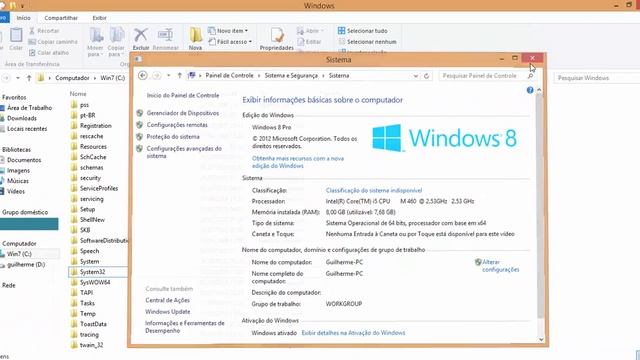Click the Sistema window vertical scrollbar
The image size is (640, 360).
(x=541, y=204)
